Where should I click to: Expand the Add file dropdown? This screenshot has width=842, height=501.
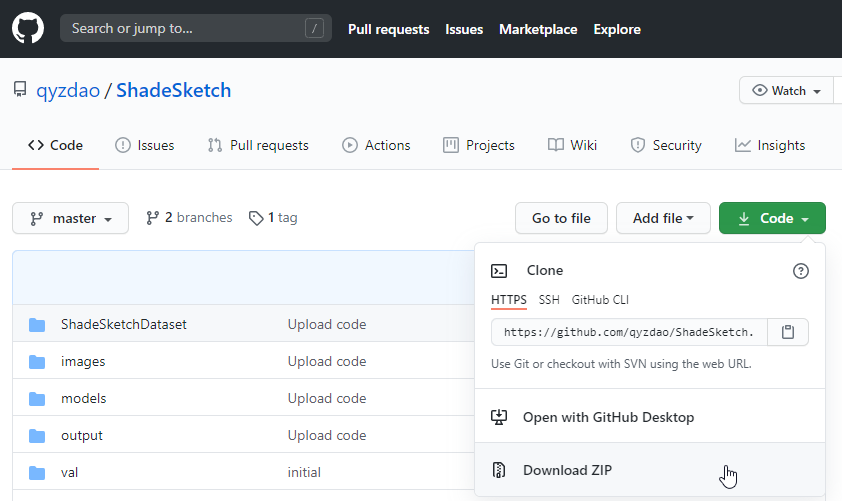pyautogui.click(x=663, y=218)
